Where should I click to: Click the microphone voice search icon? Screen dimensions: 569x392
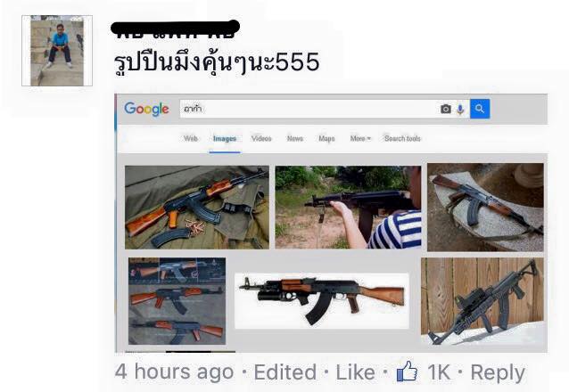click(x=460, y=109)
